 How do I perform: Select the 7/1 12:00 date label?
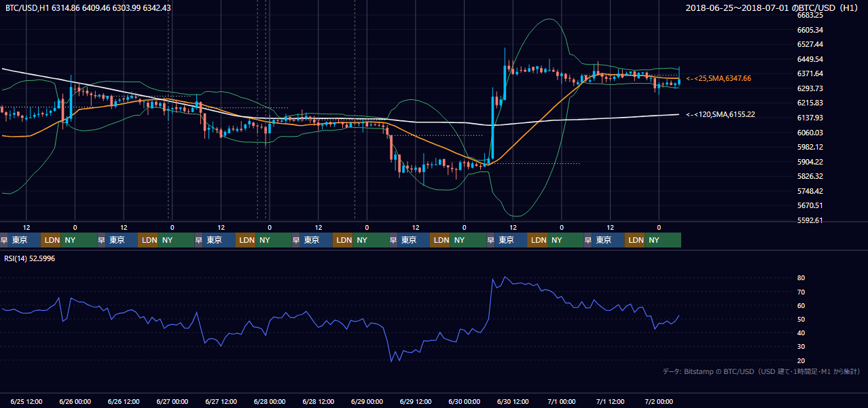[611, 401]
